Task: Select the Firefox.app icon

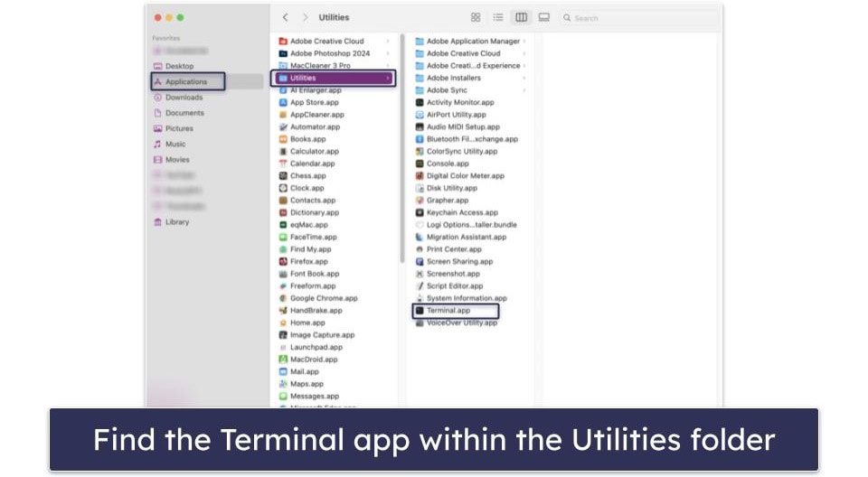Action: 283,261
